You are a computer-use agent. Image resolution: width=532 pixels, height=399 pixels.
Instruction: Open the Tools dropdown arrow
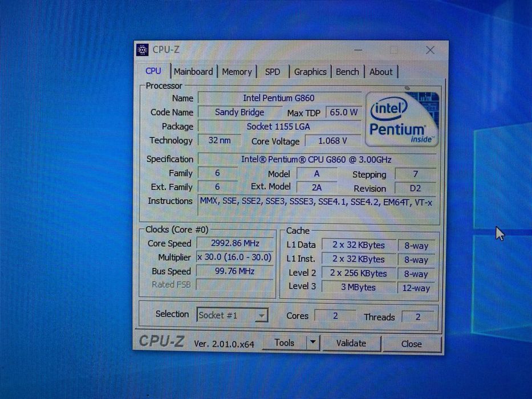tap(313, 343)
